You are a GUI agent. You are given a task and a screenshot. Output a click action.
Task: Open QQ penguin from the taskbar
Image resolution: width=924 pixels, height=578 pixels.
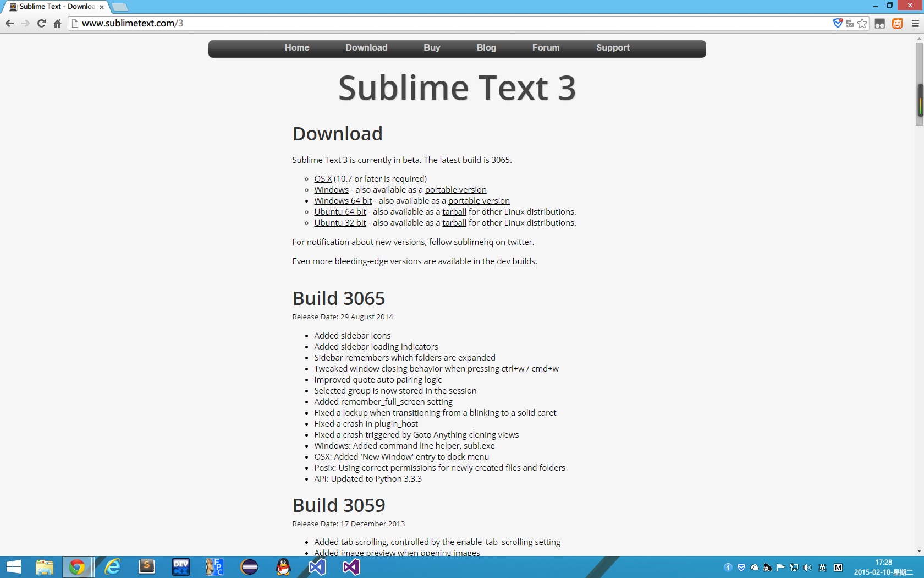coord(283,567)
